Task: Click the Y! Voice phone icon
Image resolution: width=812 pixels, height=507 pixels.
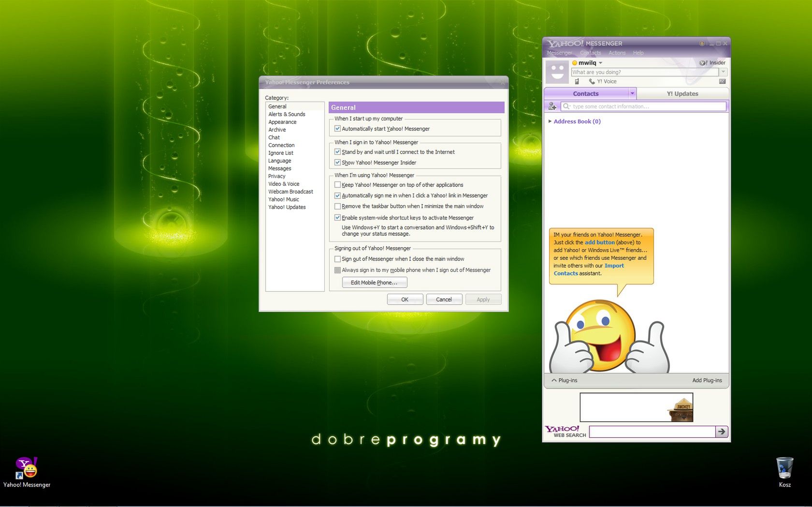Action: [x=592, y=81]
